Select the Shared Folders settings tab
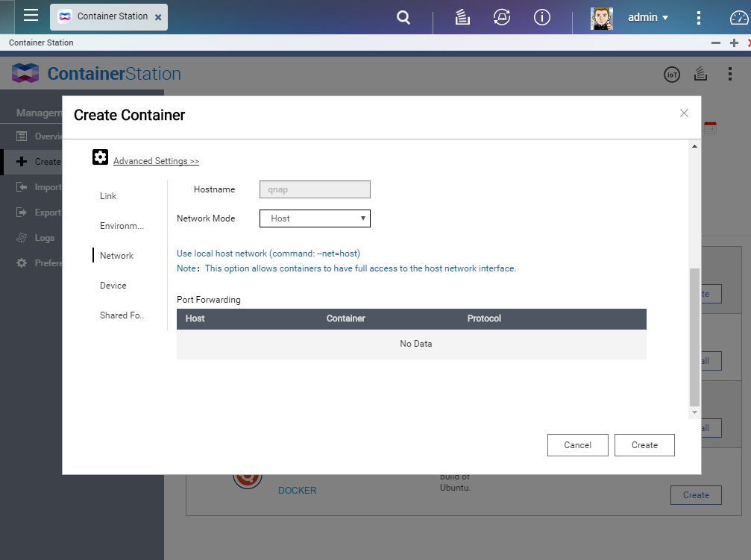 [x=122, y=315]
